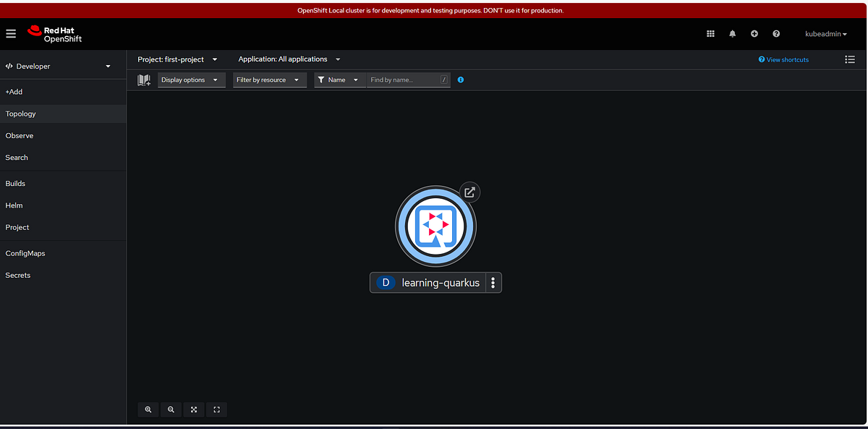The height and width of the screenshot is (429, 868).
Task: Click the add to project book icon
Action: [x=144, y=80]
